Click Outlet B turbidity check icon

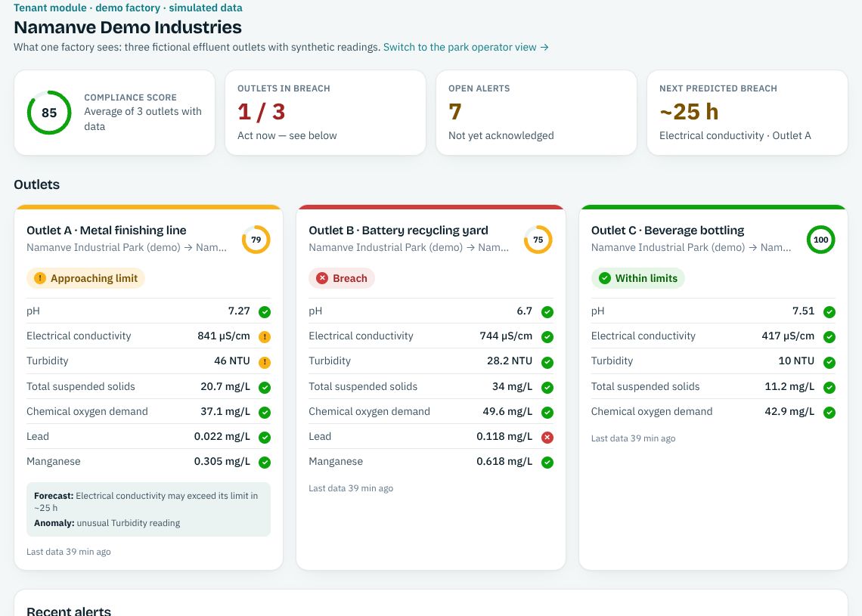pos(547,362)
